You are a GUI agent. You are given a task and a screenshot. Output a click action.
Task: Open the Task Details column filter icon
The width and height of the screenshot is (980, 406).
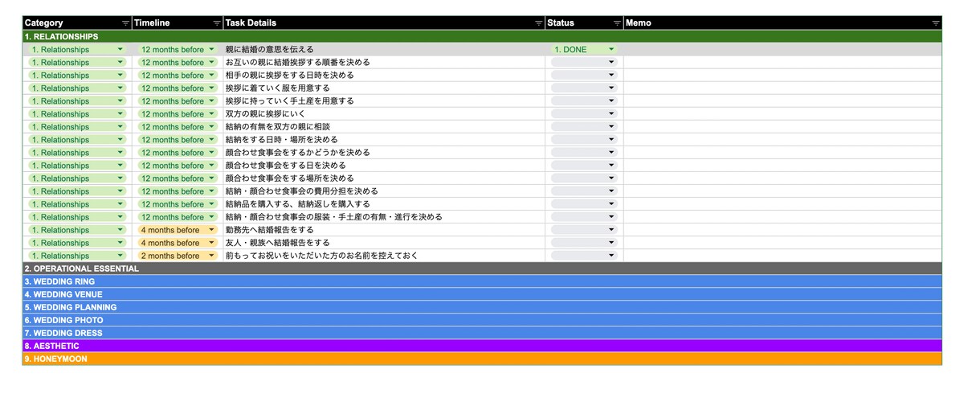click(x=539, y=23)
